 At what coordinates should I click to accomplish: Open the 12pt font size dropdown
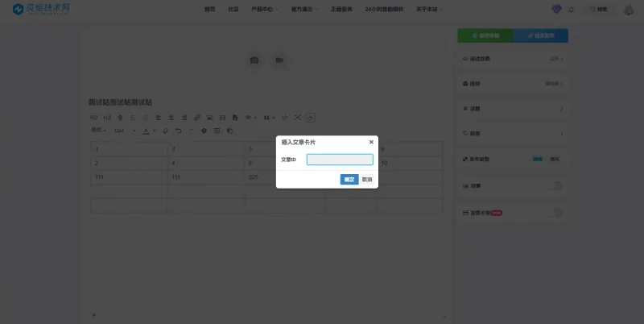pyautogui.click(x=125, y=131)
